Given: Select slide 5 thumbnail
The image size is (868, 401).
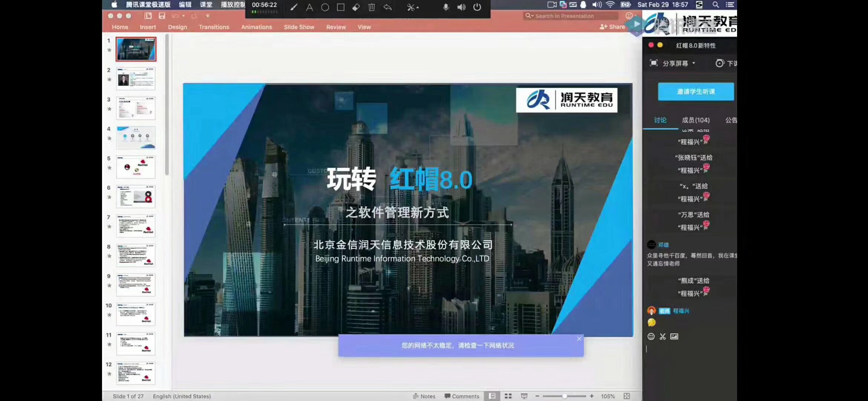Looking at the screenshot, I should [x=136, y=167].
